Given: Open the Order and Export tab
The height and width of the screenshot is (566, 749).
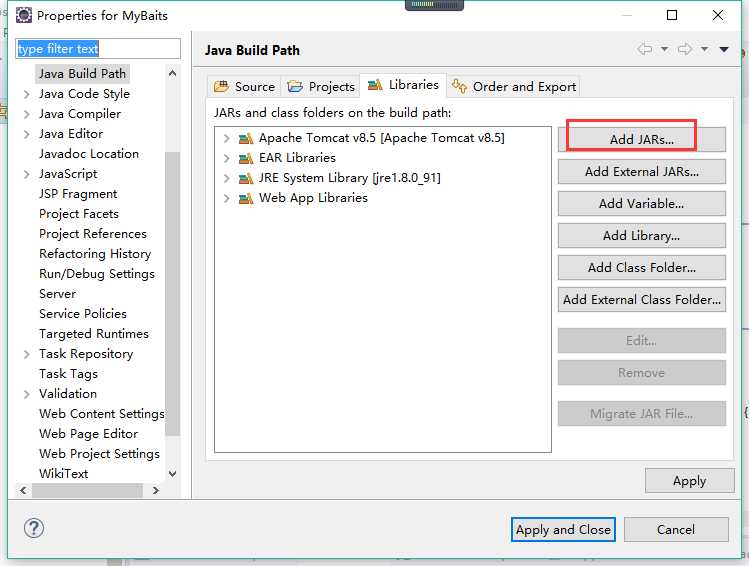Looking at the screenshot, I should [514, 86].
